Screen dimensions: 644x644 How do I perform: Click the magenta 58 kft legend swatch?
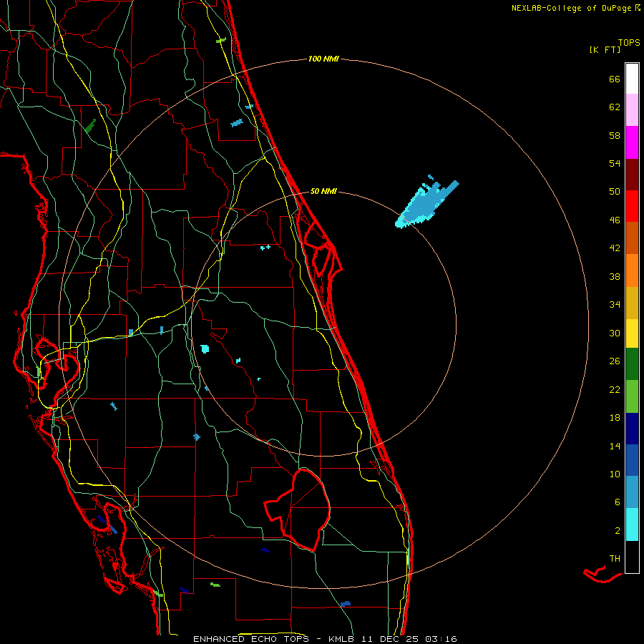point(632,142)
